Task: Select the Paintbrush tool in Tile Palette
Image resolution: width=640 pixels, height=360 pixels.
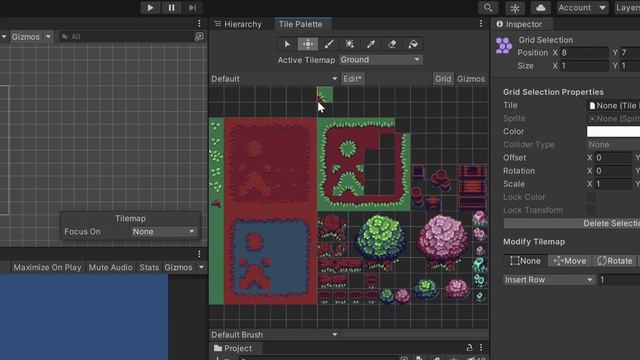Action: coord(329,44)
